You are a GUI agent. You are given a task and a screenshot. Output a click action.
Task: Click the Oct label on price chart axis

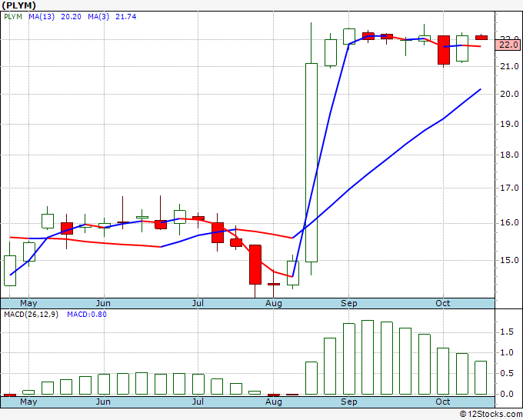(x=443, y=304)
